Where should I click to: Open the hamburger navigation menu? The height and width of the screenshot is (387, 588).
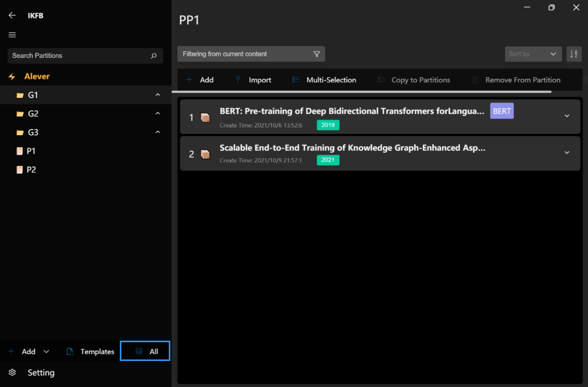12,35
